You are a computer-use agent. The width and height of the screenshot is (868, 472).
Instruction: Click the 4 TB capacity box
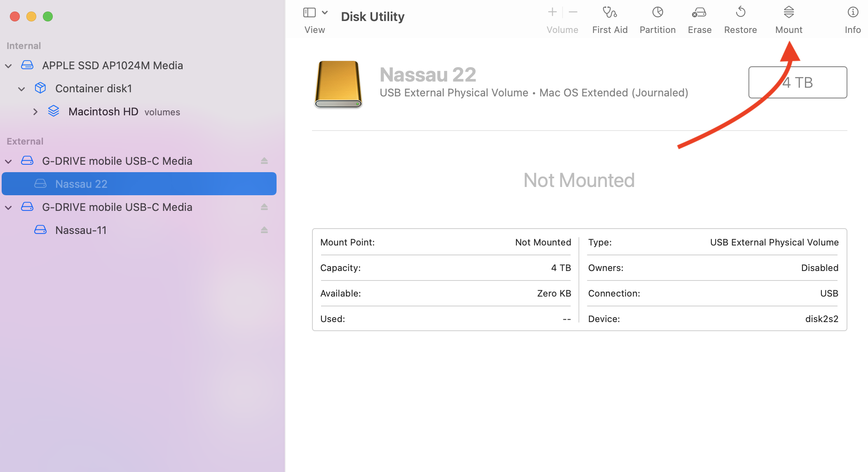pos(797,82)
